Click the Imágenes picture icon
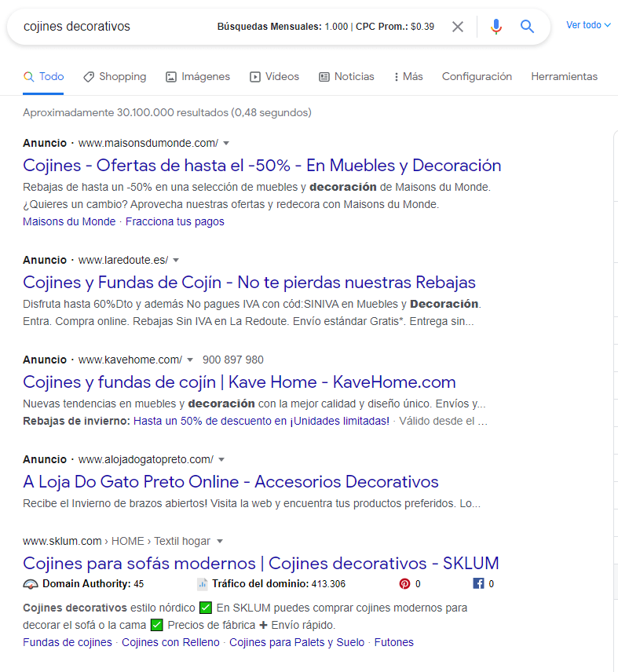Viewport: 618px width, 672px height. 171,77
